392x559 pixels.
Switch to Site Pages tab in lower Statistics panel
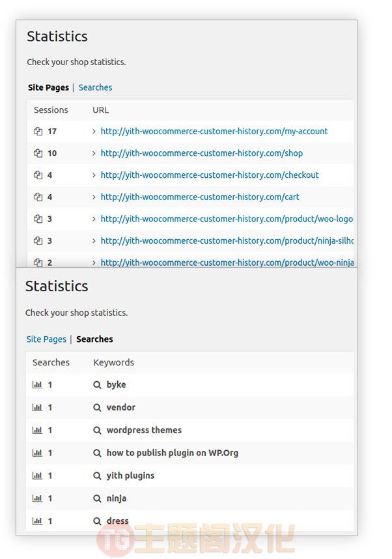tap(46, 339)
